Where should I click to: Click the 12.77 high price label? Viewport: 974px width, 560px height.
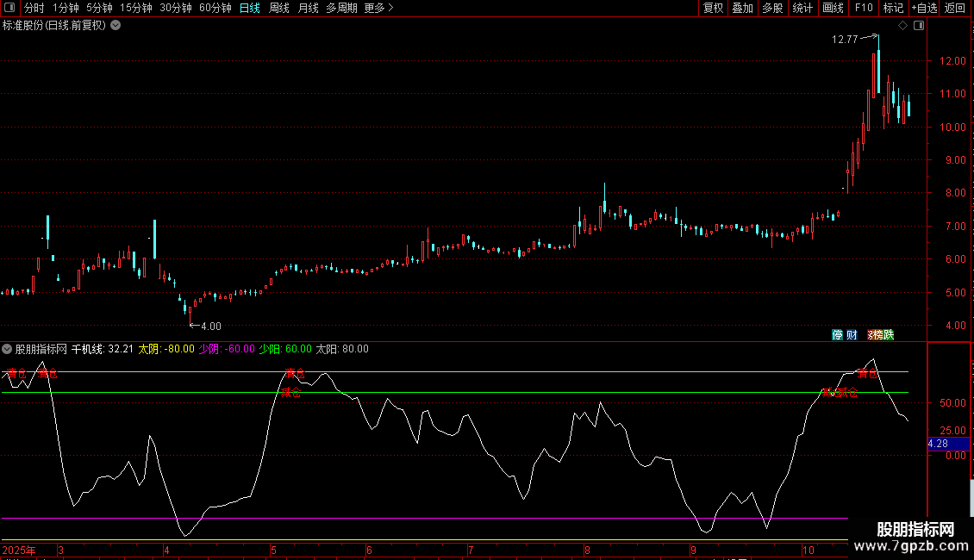pos(845,39)
